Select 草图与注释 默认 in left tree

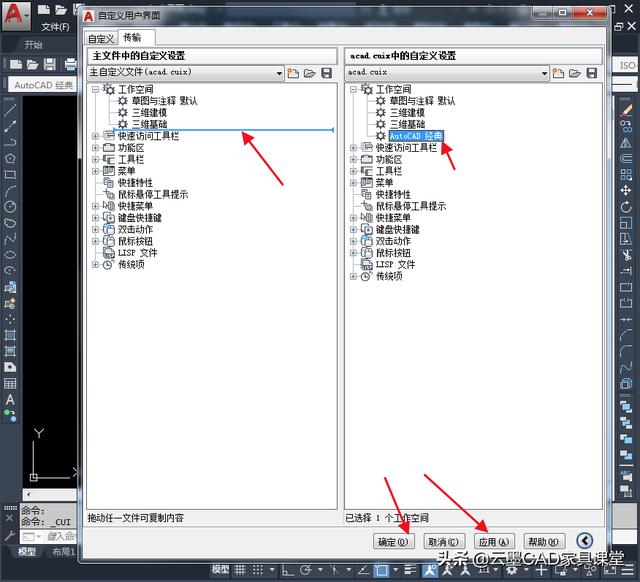point(164,101)
